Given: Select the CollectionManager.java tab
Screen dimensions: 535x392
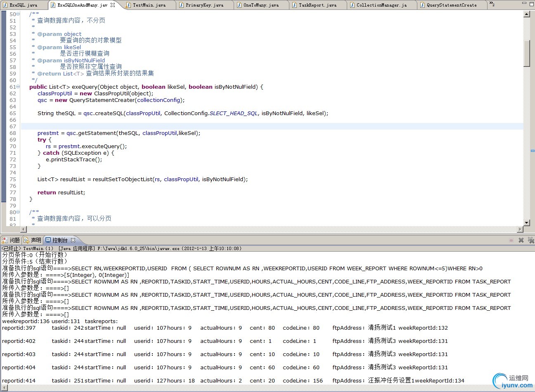Looking at the screenshot, I should pos(381,5).
